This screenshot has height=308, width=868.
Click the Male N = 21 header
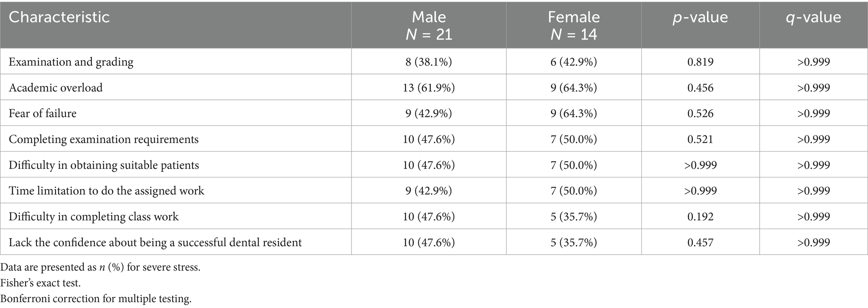(x=429, y=25)
